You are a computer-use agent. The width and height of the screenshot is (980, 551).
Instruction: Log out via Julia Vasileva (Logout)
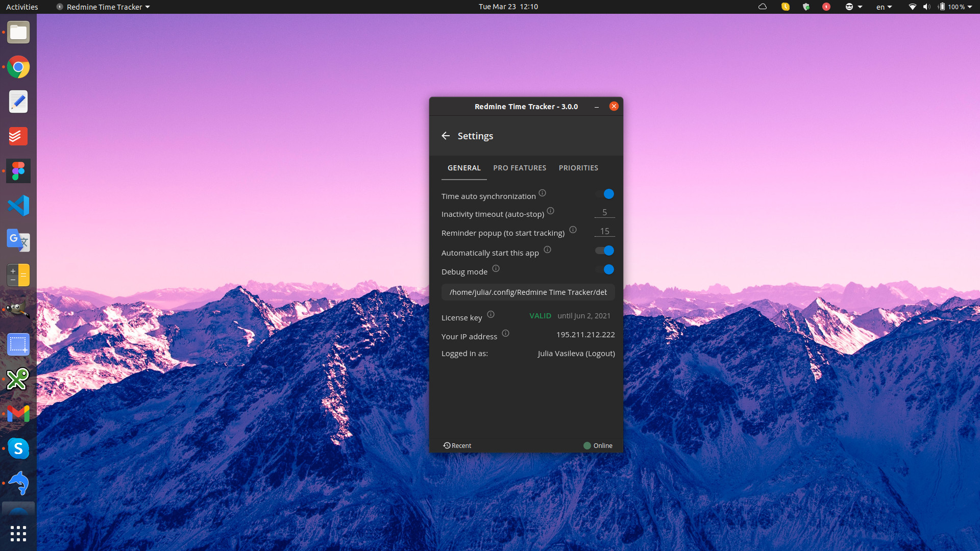click(576, 354)
